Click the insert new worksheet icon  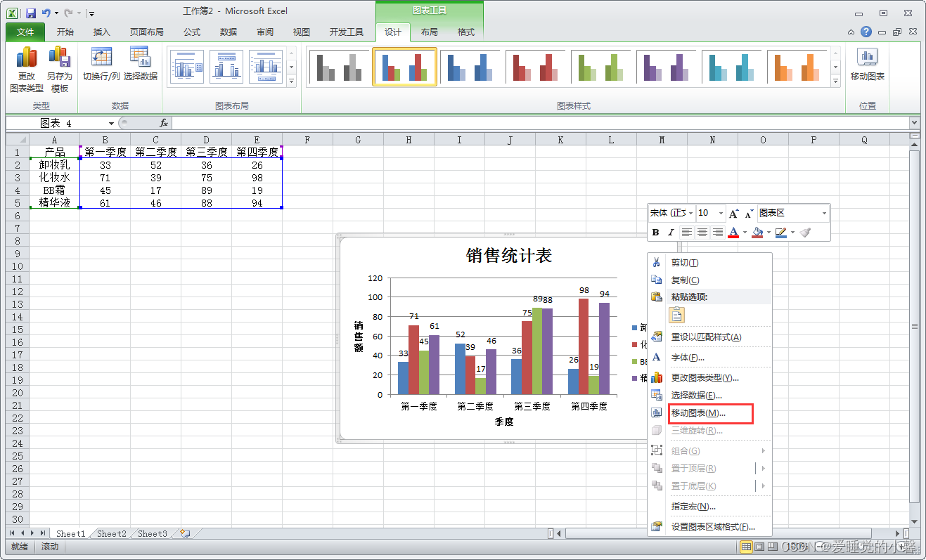(185, 533)
